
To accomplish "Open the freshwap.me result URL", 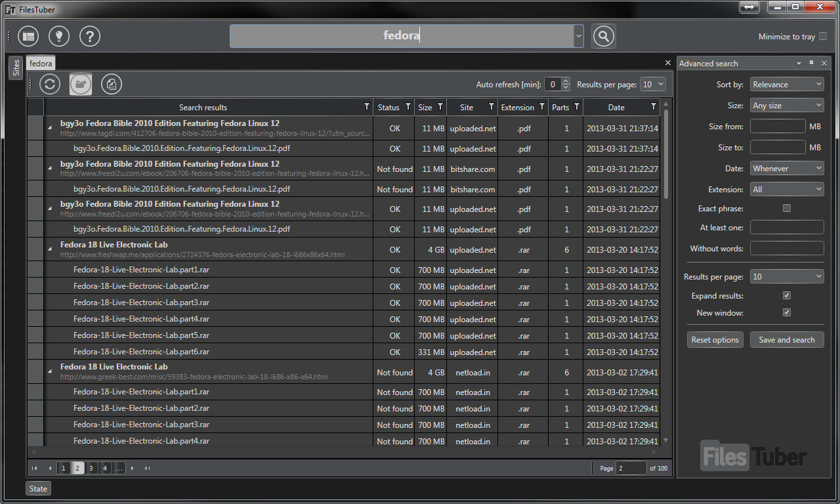I will [x=202, y=255].
